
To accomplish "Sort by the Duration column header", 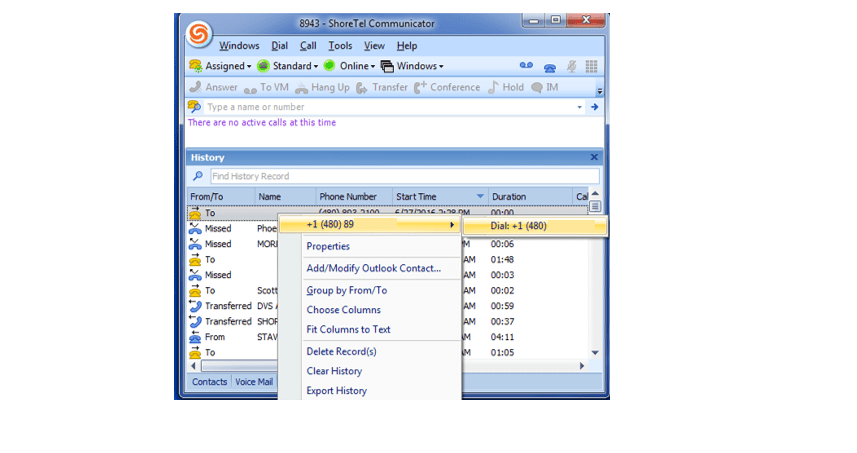I will (530, 197).
